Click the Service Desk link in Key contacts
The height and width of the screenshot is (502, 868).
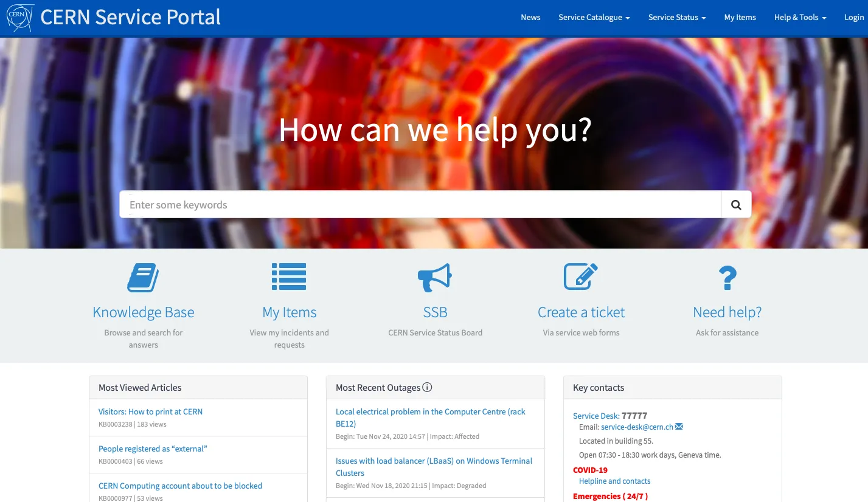[596, 416]
